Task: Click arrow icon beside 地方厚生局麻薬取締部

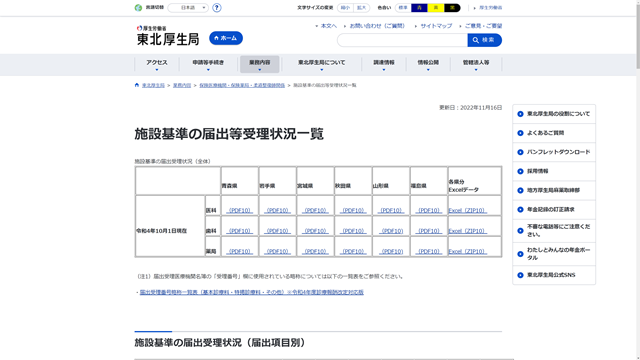Action: pos(520,191)
